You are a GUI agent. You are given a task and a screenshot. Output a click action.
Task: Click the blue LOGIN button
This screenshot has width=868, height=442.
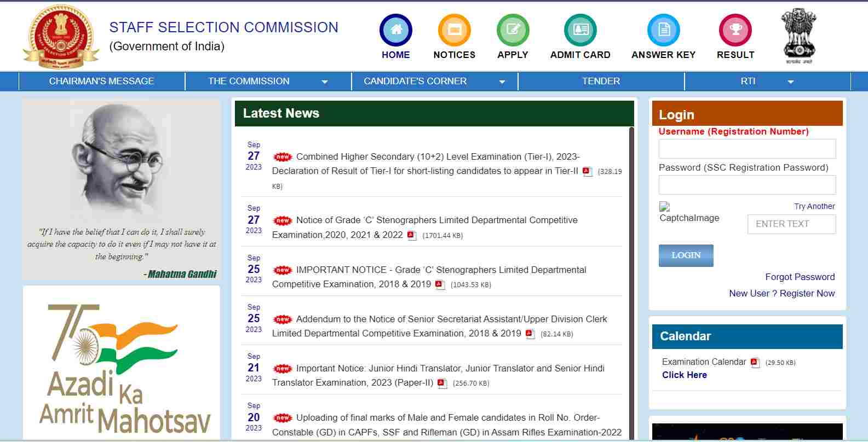[x=686, y=255]
